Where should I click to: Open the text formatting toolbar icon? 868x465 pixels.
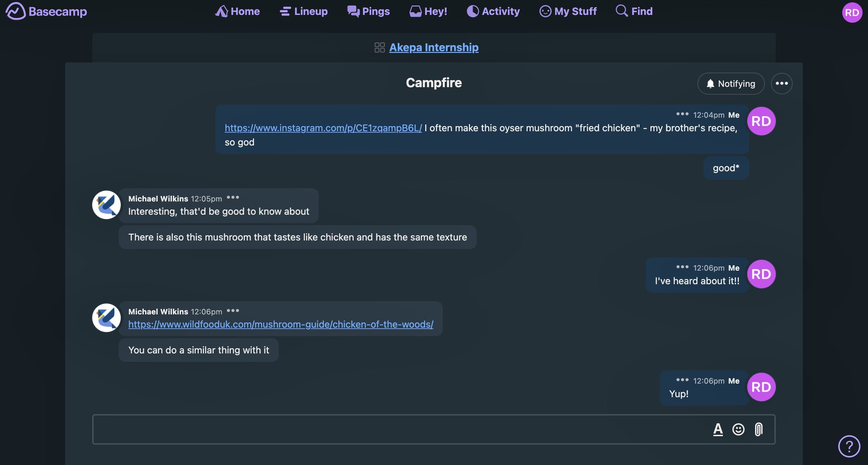(x=717, y=429)
